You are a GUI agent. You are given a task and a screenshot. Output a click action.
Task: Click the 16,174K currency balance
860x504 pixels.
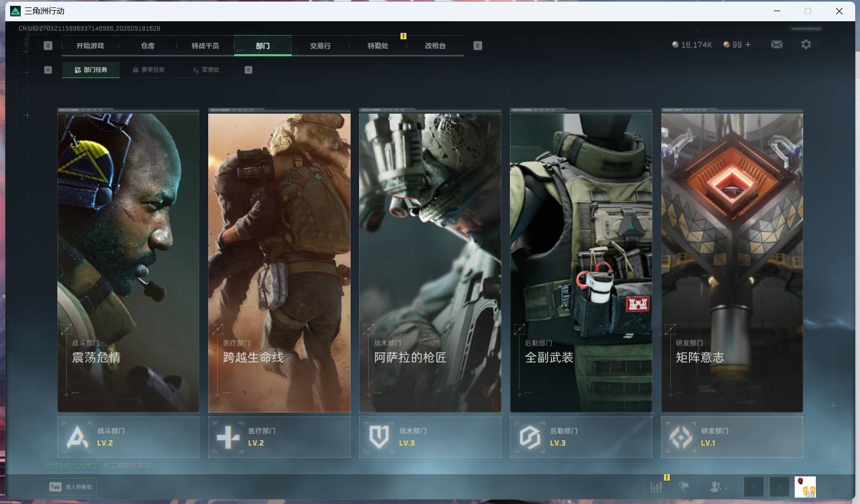[x=692, y=45]
